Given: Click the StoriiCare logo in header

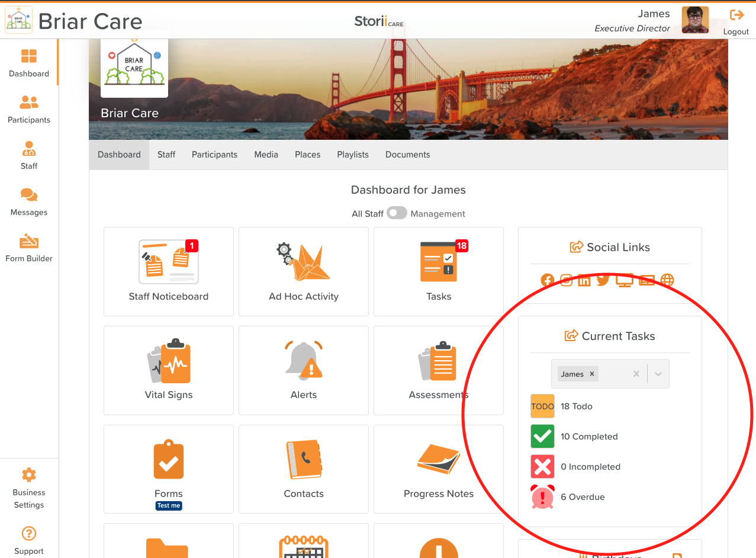Looking at the screenshot, I should [x=379, y=21].
